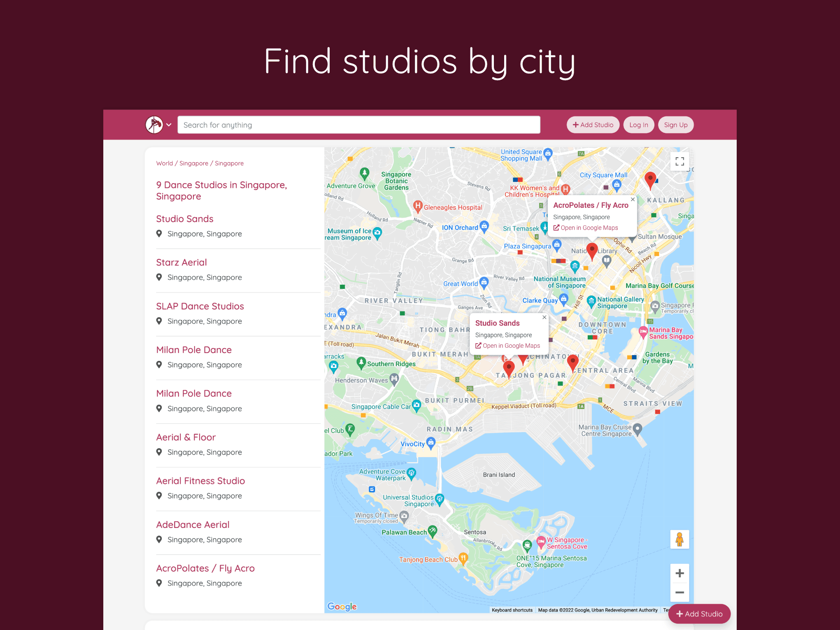Click the red pin below AcroPolates popup
This screenshot has width=840, height=630.
point(592,251)
